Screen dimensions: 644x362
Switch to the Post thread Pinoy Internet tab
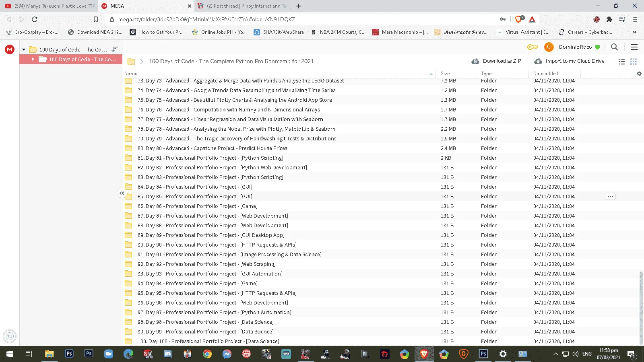243,6
